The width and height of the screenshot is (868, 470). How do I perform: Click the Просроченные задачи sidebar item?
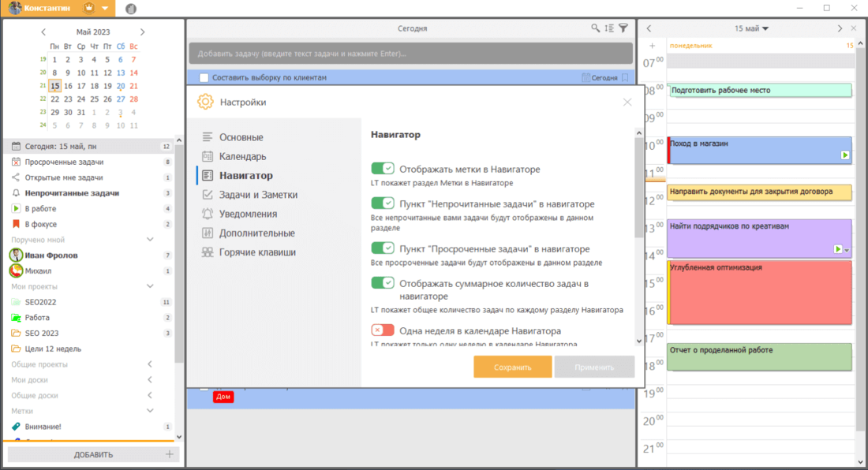(x=67, y=161)
